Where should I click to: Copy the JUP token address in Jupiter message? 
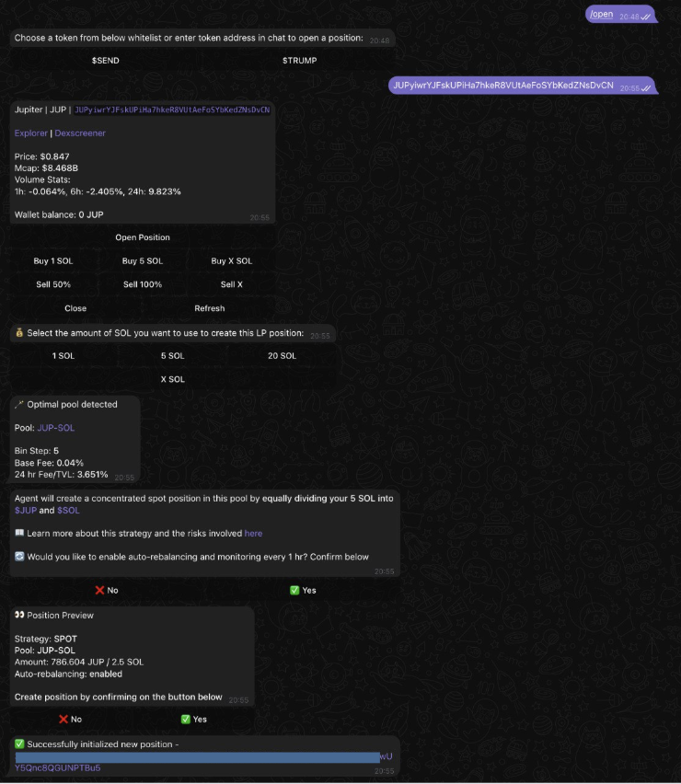click(x=172, y=110)
